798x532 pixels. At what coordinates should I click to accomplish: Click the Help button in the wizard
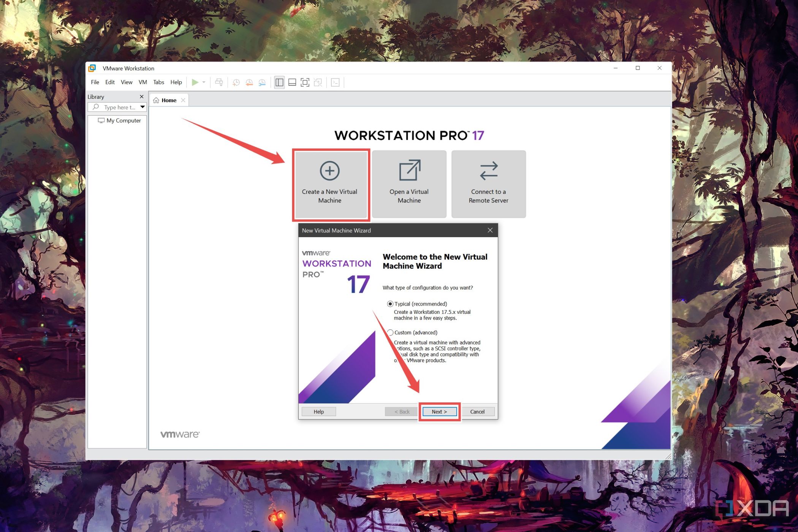tap(319, 412)
